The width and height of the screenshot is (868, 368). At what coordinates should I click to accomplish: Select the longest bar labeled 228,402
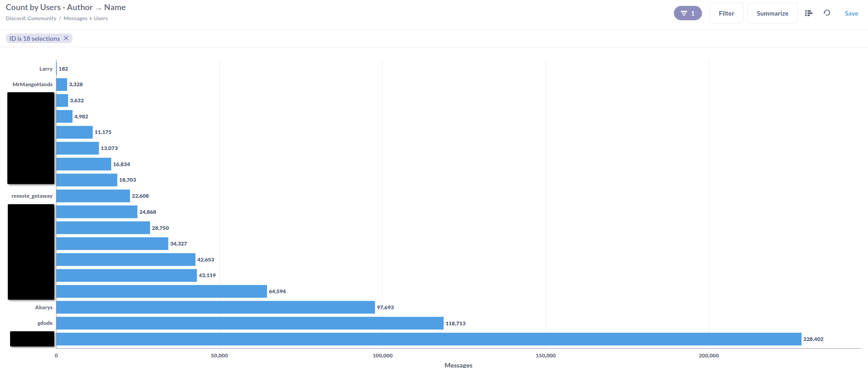point(428,339)
